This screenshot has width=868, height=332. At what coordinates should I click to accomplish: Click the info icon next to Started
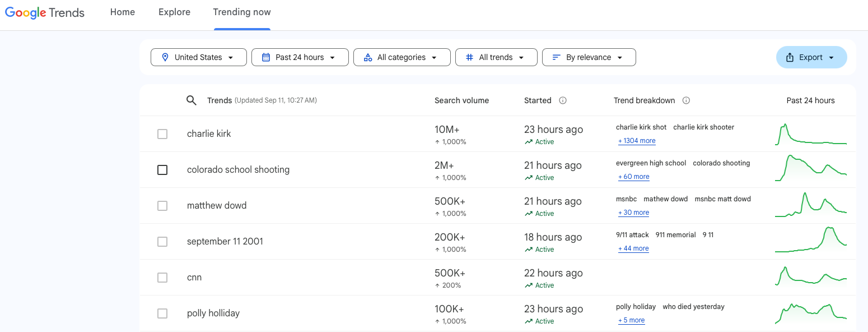click(x=563, y=100)
